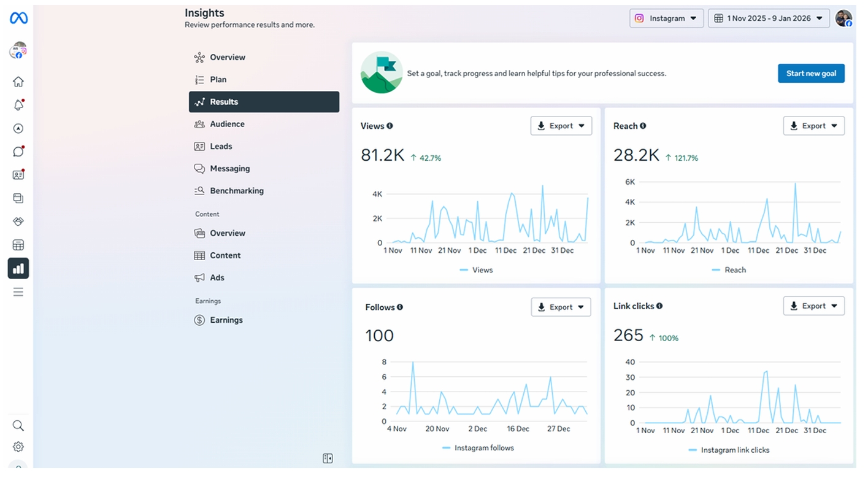The height and width of the screenshot is (478, 868).
Task: Open Home from the left sidebar
Action: 18,82
